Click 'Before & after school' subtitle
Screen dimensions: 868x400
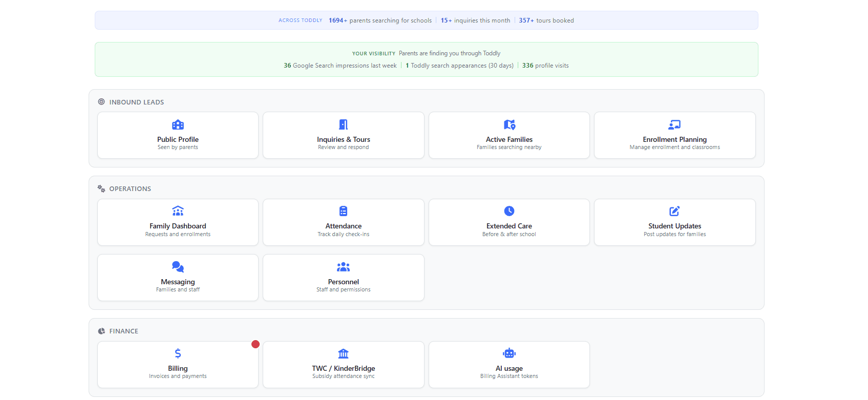509,234
